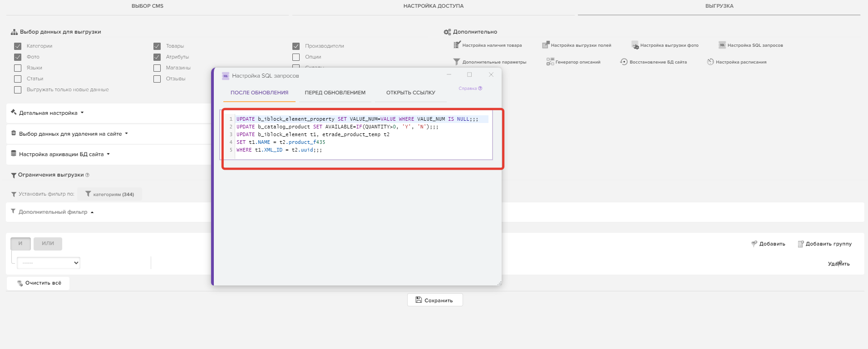Screen dimensions: 868x349
Task: Click the help icon next to Ограничения выгрузки
Action: pyautogui.click(x=87, y=175)
